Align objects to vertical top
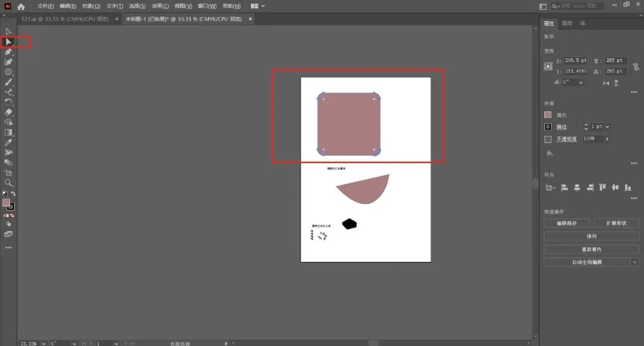The height and width of the screenshot is (346, 644). [602, 187]
